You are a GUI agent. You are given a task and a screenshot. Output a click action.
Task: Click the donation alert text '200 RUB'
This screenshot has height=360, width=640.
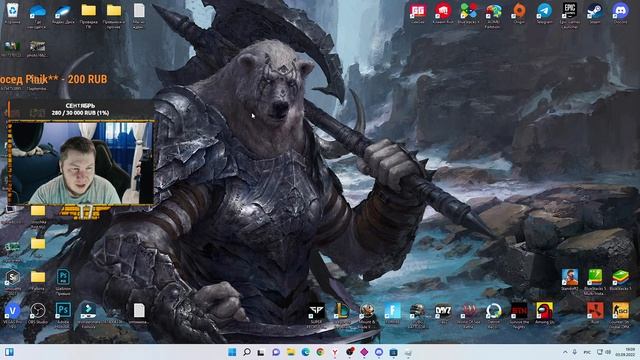[x=87, y=79]
